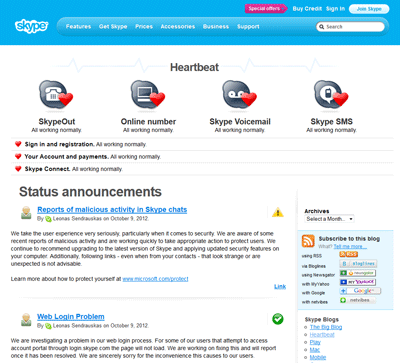The height and width of the screenshot is (363, 400).
Task: Follow the www.microsoft.com/protect link
Action: coord(155,279)
